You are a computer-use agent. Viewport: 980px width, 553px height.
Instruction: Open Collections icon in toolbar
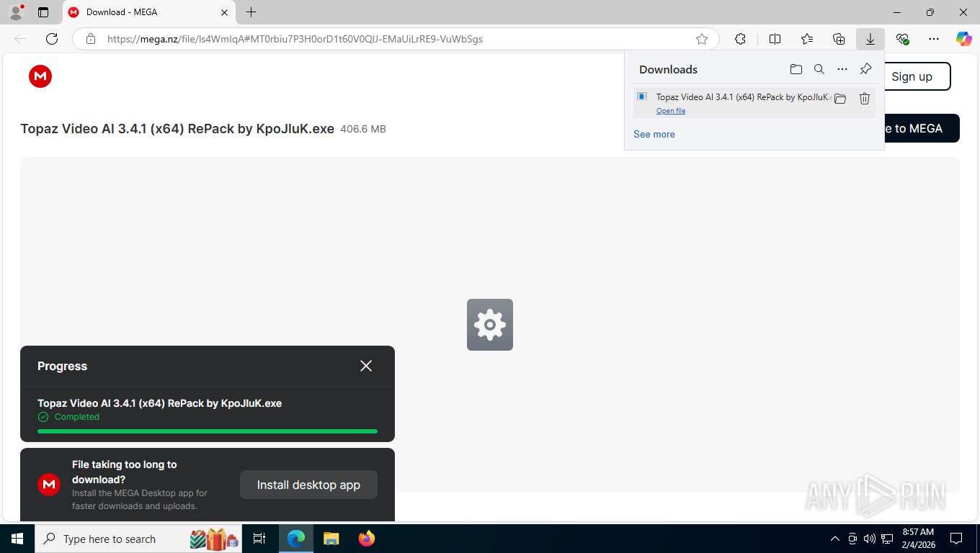click(x=839, y=39)
